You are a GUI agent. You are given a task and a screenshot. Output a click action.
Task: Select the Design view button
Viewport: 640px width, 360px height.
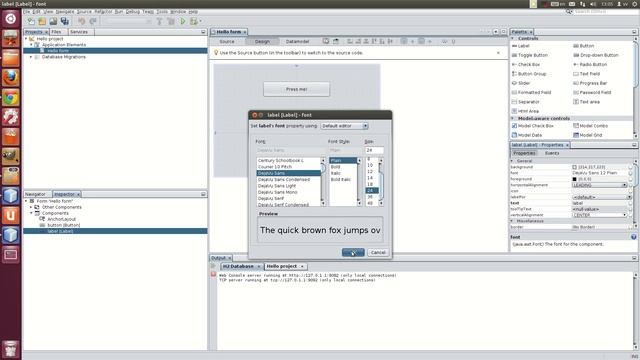262,42
